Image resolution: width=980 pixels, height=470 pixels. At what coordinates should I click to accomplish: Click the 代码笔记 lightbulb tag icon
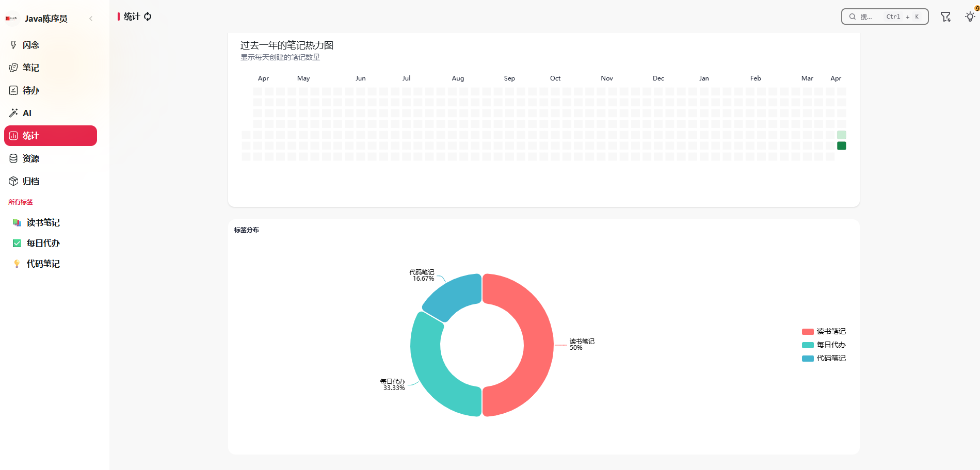[17, 264]
